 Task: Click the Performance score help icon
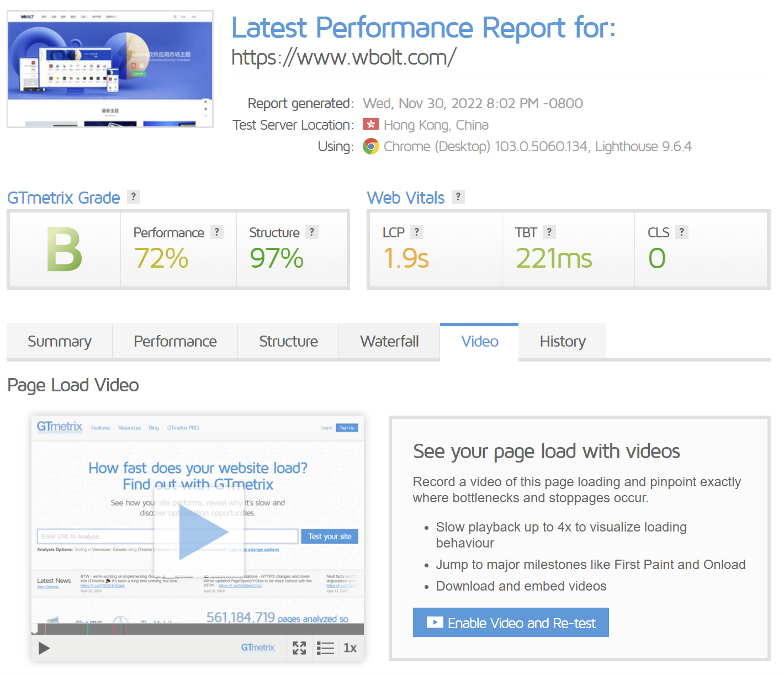click(x=217, y=232)
